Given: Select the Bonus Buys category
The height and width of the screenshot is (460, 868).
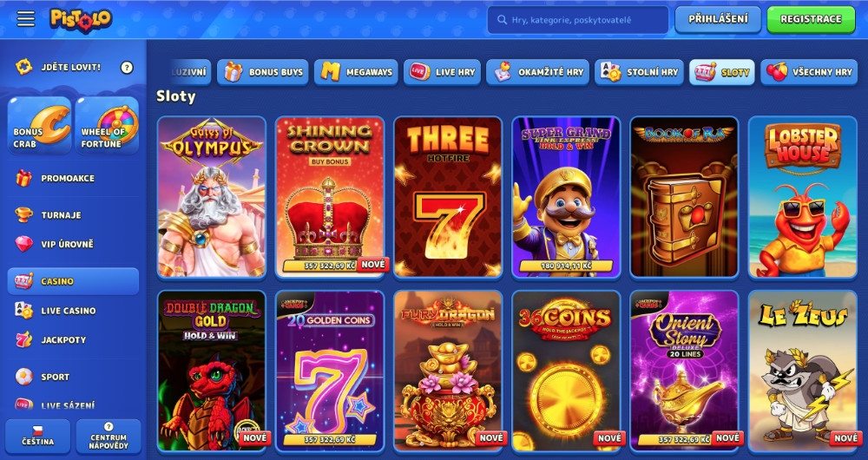Looking at the screenshot, I should pos(262,72).
